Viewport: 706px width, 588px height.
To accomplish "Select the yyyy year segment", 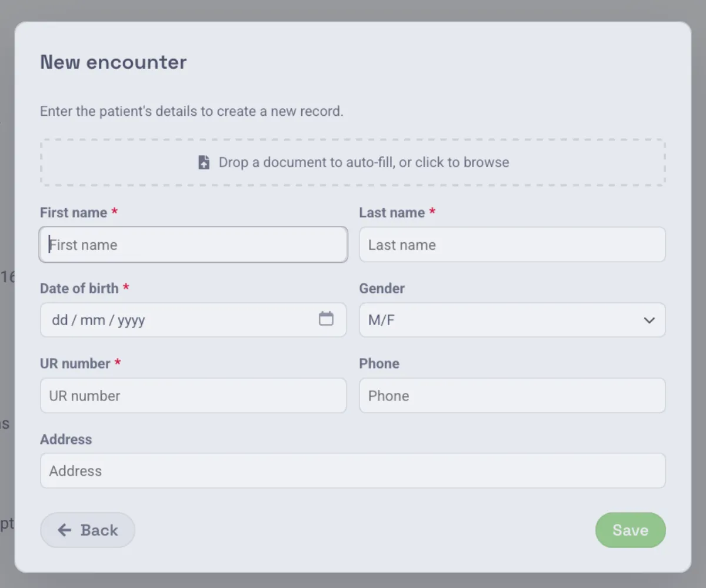I will click(x=131, y=320).
